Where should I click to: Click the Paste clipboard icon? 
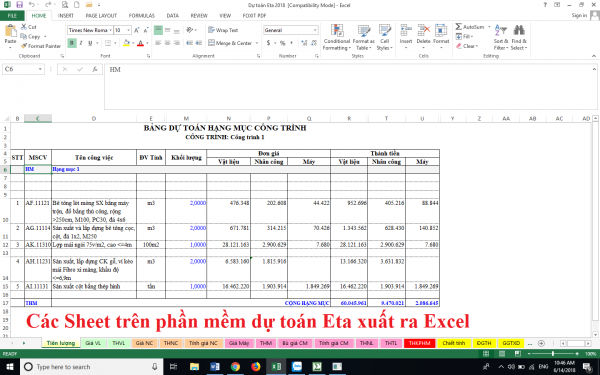tap(10, 31)
